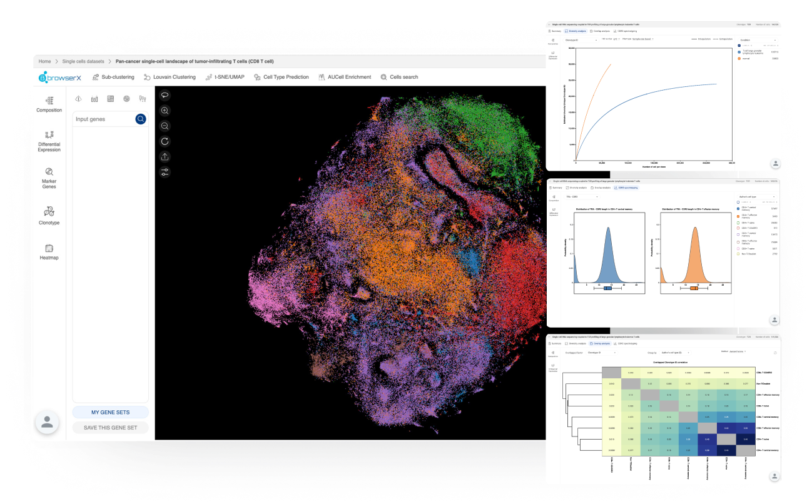Zoom out on the scatter plot
The width and height of the screenshot is (812, 504).
[x=165, y=126]
